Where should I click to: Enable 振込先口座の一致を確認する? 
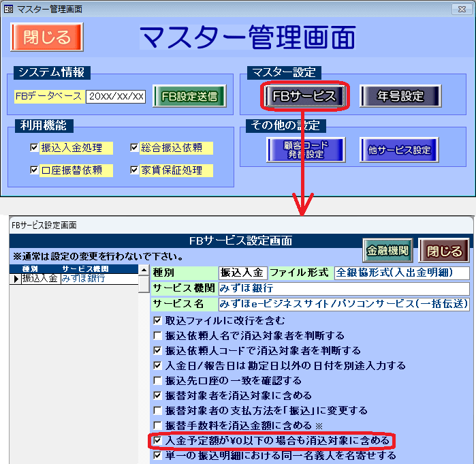pos(158,380)
